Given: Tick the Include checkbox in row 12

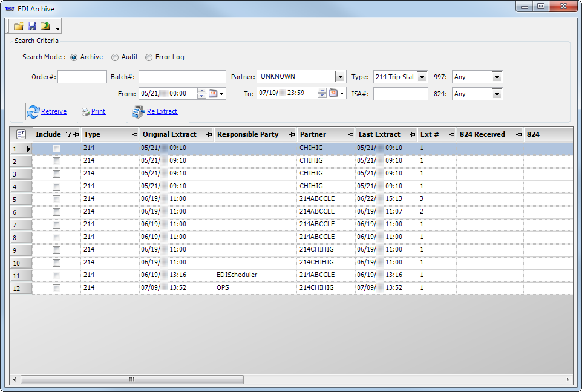Looking at the screenshot, I should (56, 288).
